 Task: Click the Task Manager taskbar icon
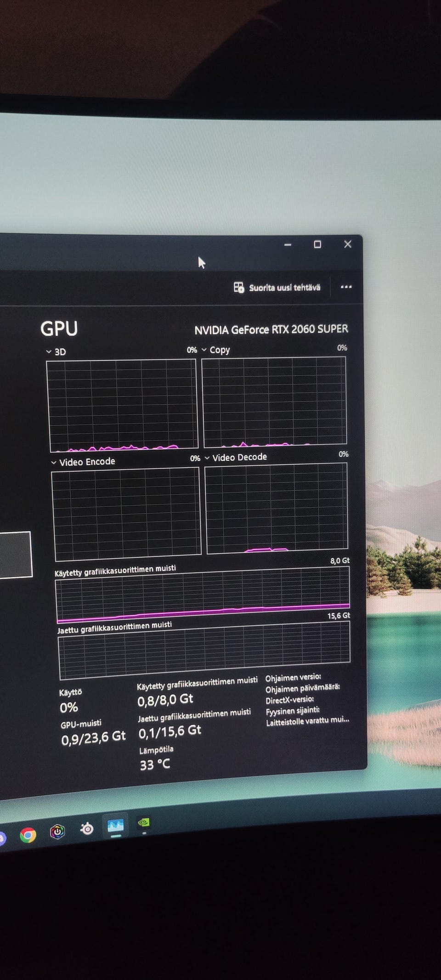[x=115, y=826]
